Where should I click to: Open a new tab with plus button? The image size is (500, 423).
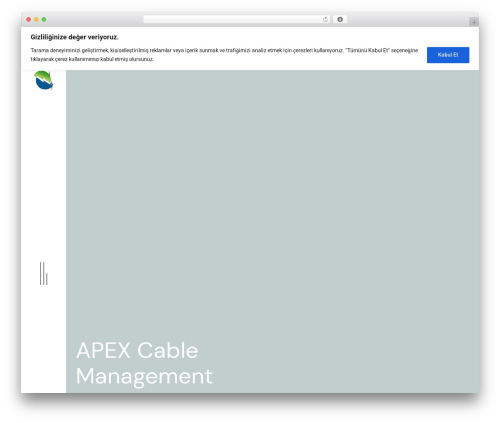474,22
